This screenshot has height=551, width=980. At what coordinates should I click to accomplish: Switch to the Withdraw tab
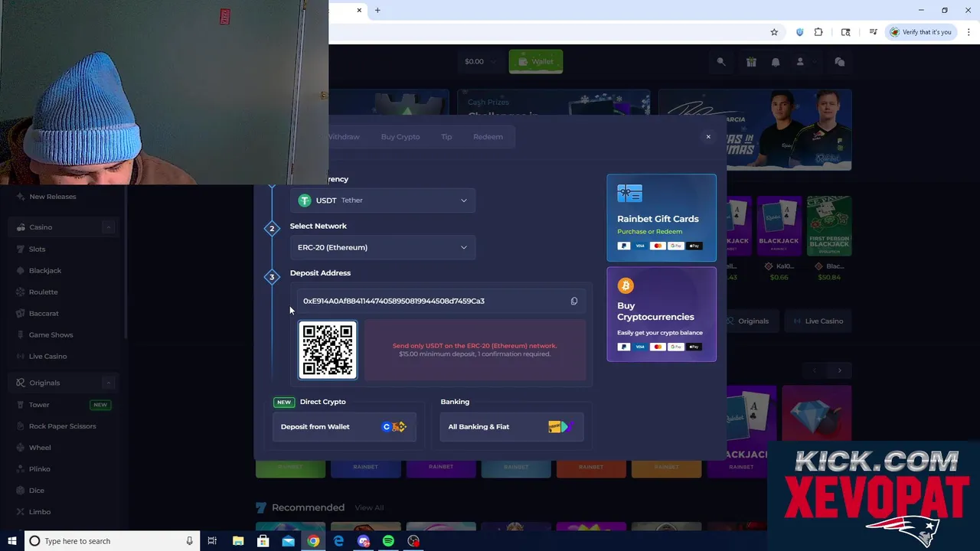click(x=344, y=137)
